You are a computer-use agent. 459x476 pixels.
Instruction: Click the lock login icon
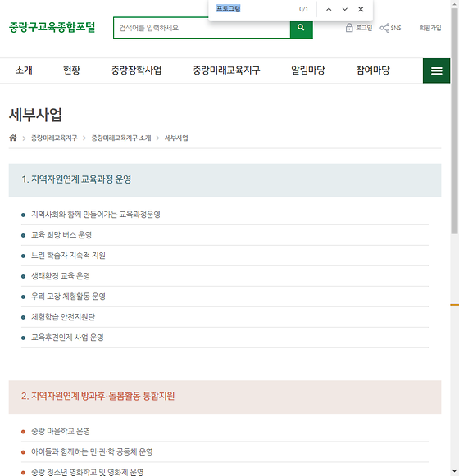[x=349, y=28]
